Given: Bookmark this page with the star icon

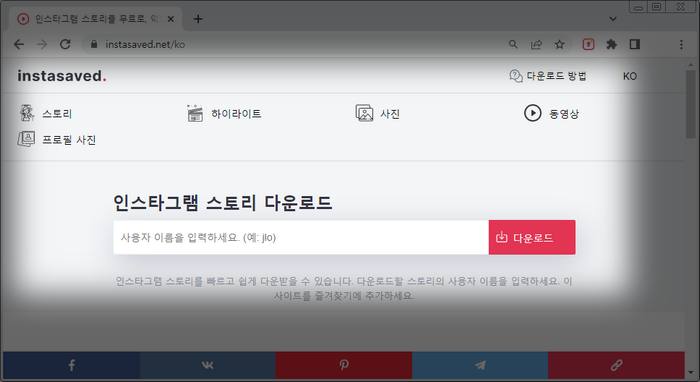Looking at the screenshot, I should point(559,44).
